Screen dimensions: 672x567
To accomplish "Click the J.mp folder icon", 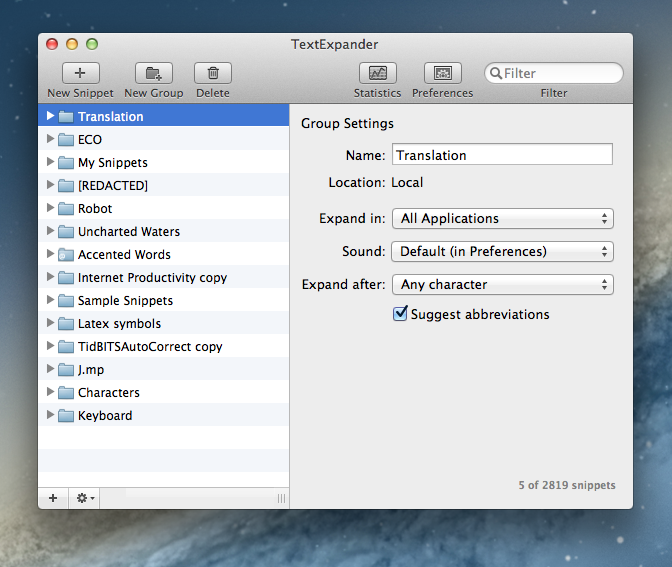I will point(66,370).
